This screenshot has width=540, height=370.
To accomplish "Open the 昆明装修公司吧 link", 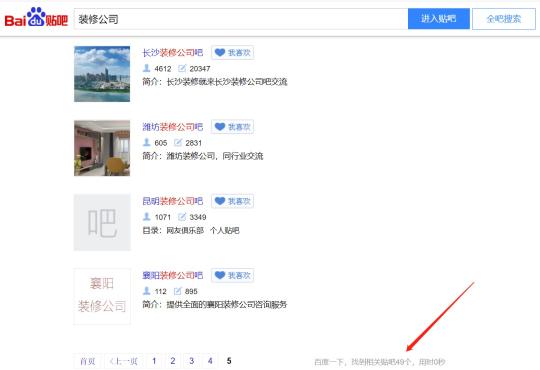I will pyautogui.click(x=173, y=201).
